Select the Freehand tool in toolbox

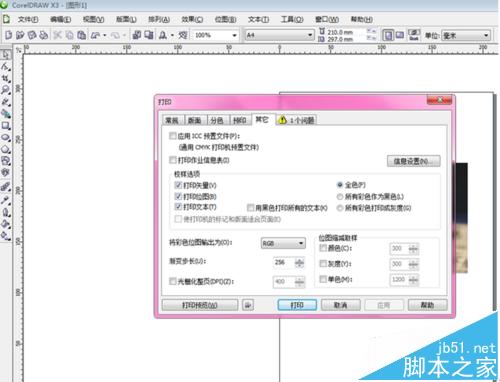coord(6,102)
